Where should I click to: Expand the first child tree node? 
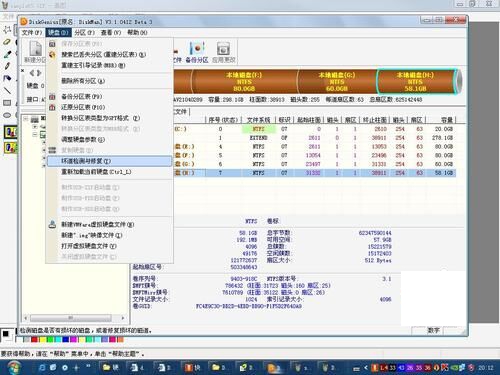coord(35,127)
